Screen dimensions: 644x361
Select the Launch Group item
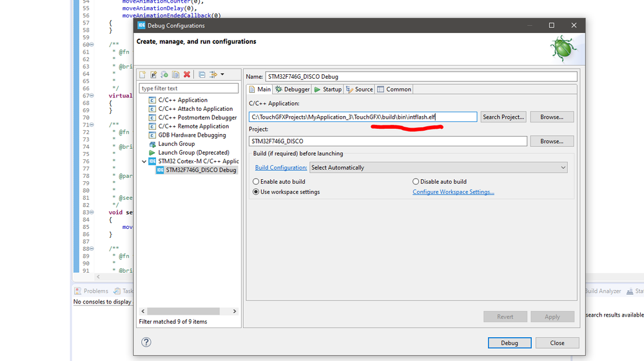click(x=177, y=144)
